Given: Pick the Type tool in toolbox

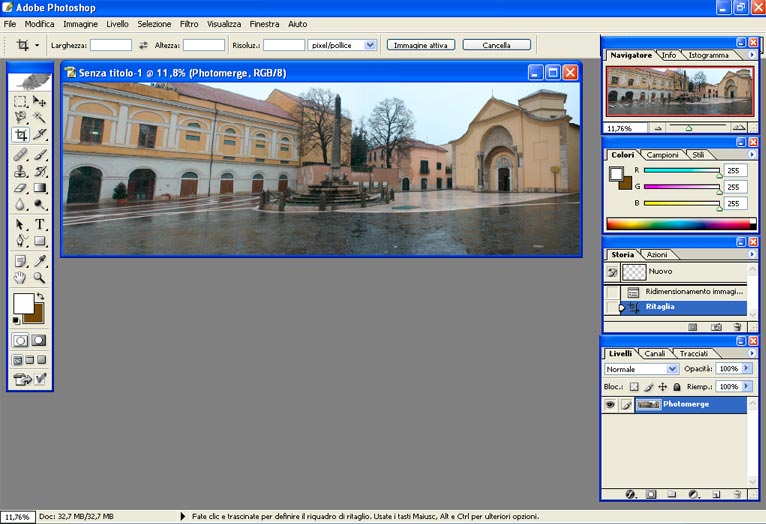Looking at the screenshot, I should [40, 224].
